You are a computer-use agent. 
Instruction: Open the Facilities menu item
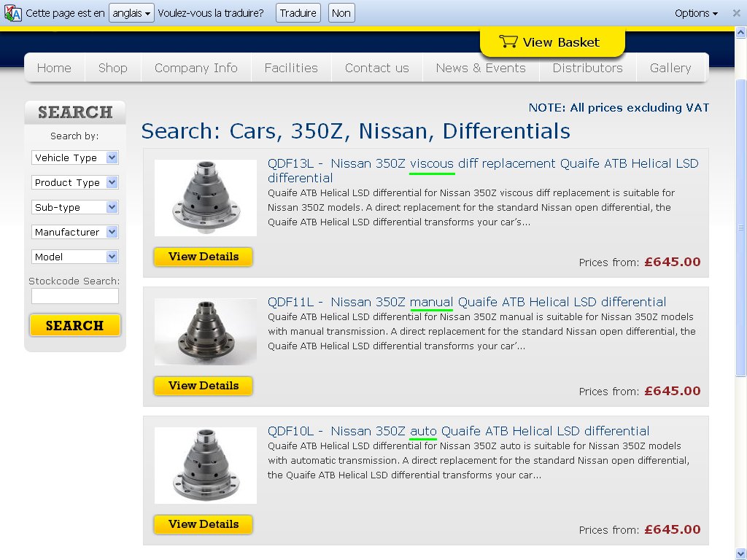[x=291, y=68]
